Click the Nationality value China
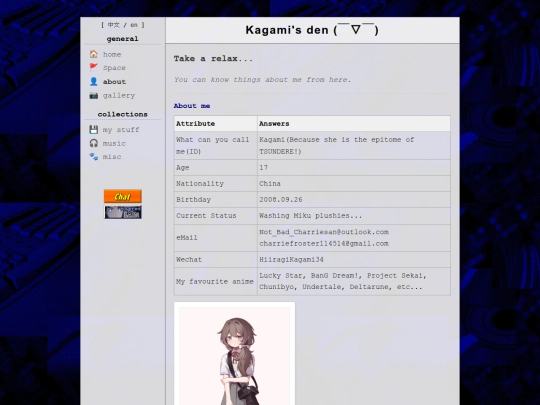Viewport: 540px width, 405px height. (270, 184)
